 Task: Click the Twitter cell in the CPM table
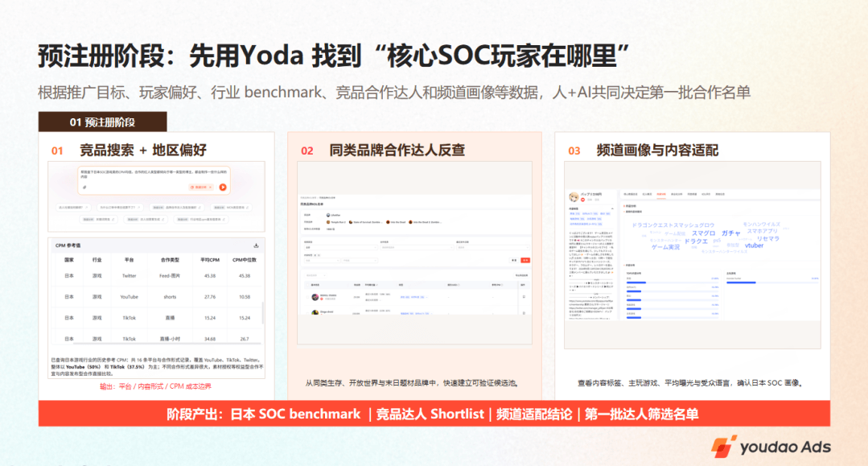point(129,276)
